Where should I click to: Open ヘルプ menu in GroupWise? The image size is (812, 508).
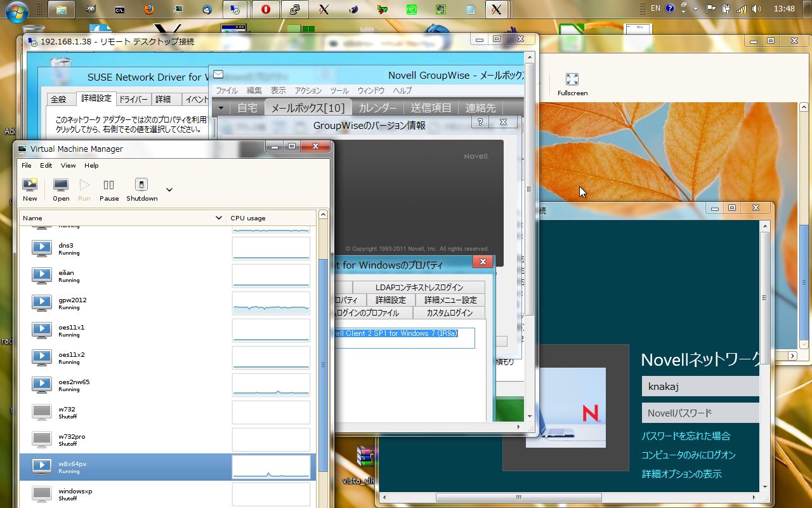tap(402, 91)
